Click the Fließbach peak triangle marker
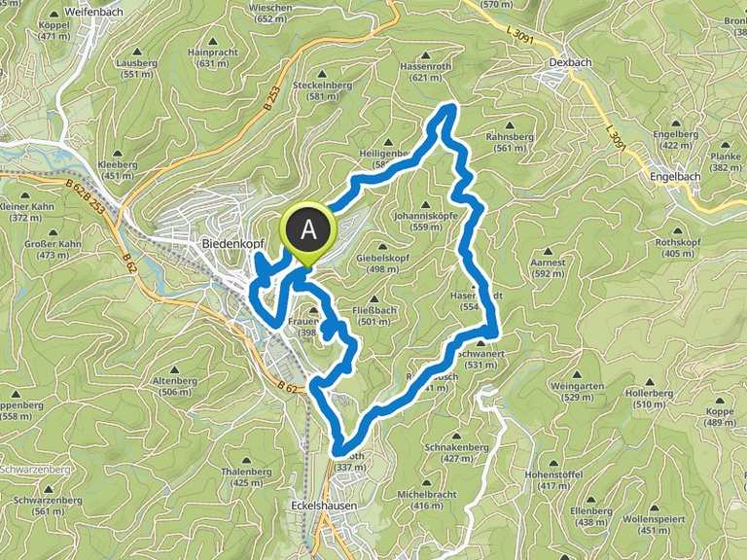This screenshot has height=560, width=747. [x=373, y=299]
